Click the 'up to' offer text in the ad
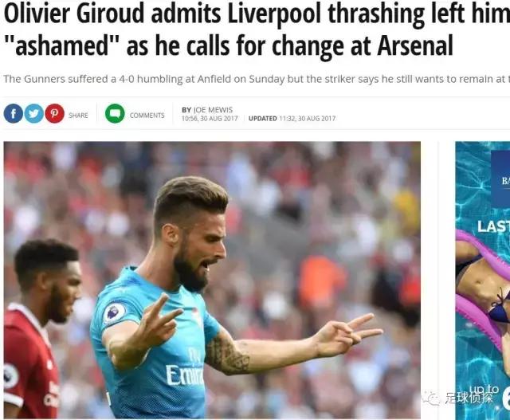Screen dimensions: 510x420 coord(484,390)
